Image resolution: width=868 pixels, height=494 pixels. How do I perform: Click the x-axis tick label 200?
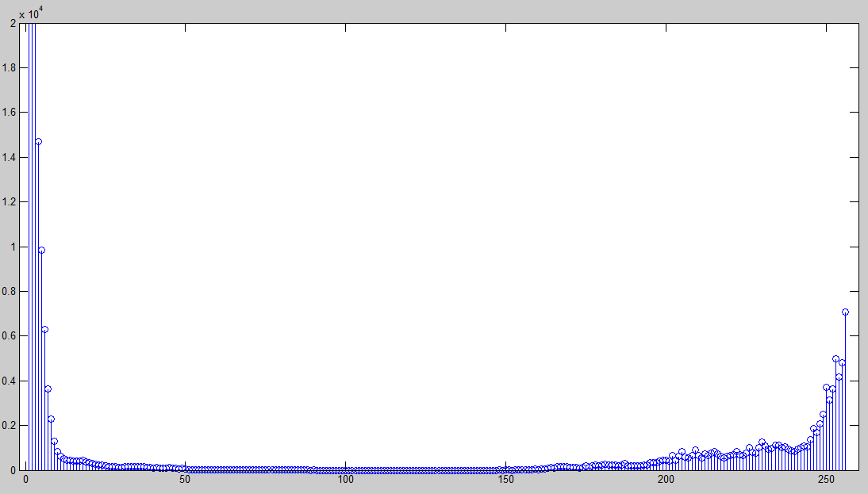pyautogui.click(x=666, y=481)
